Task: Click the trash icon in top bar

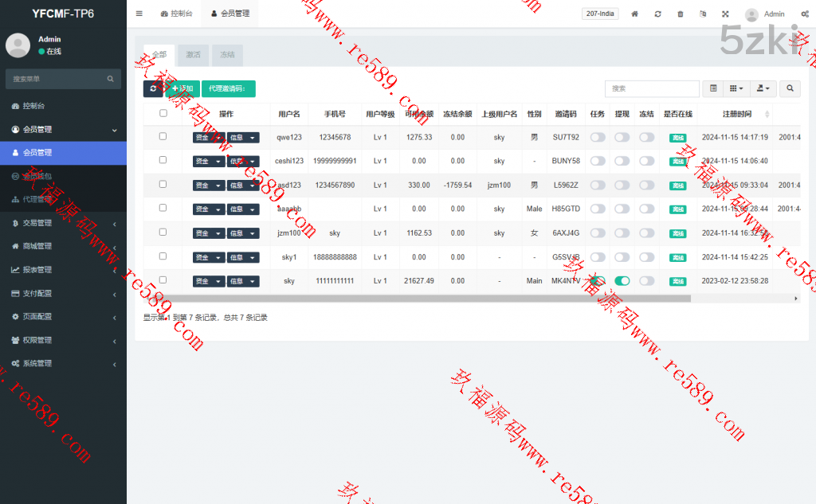Action: pyautogui.click(x=680, y=14)
